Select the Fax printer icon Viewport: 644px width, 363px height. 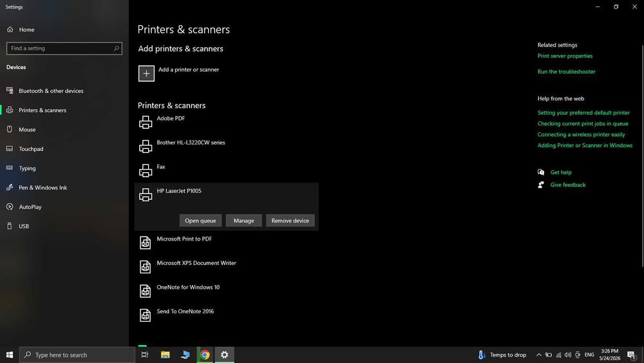146,171
